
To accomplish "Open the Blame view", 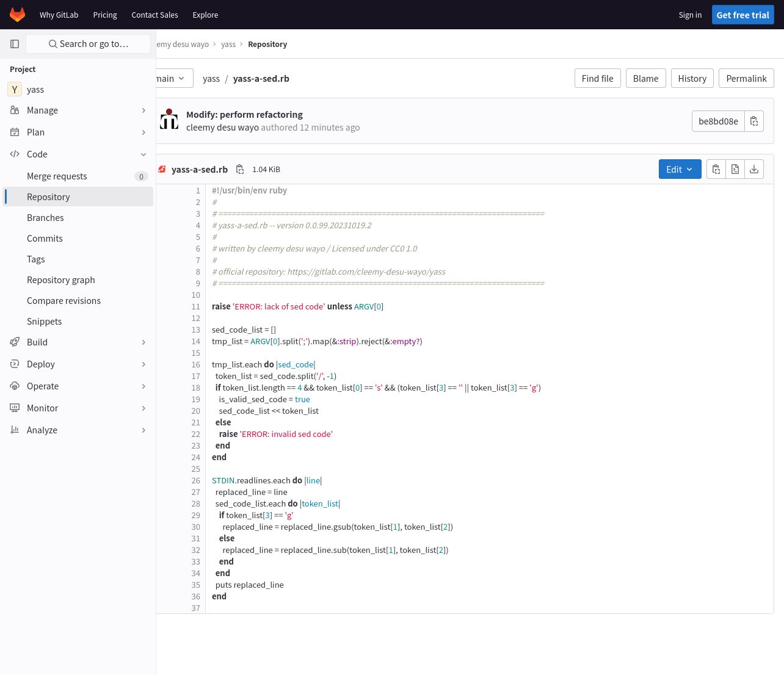I will click(x=645, y=78).
